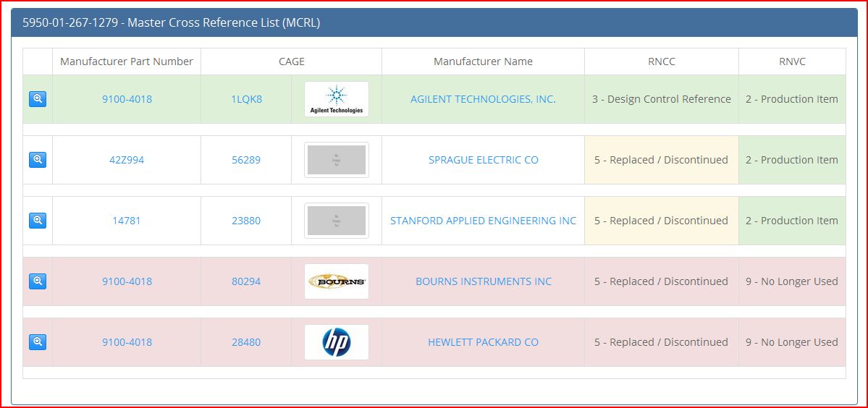Open HP logo thumbnail
This screenshot has height=408, width=868.
337,342
